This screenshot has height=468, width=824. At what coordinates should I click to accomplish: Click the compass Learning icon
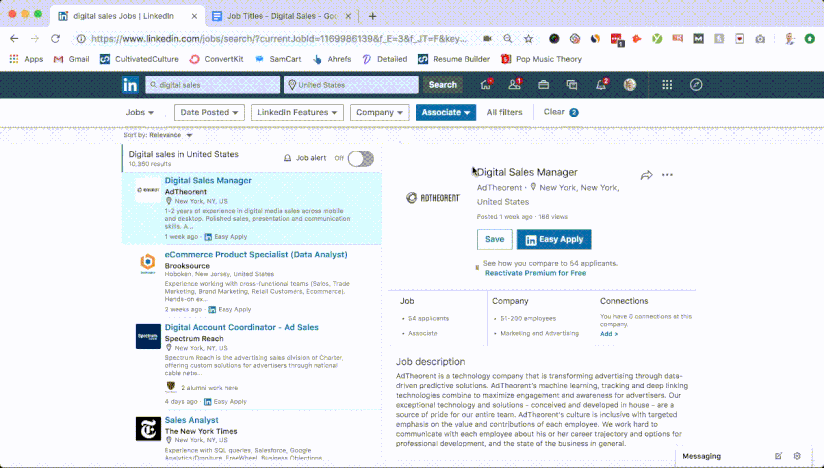pyautogui.click(x=696, y=85)
